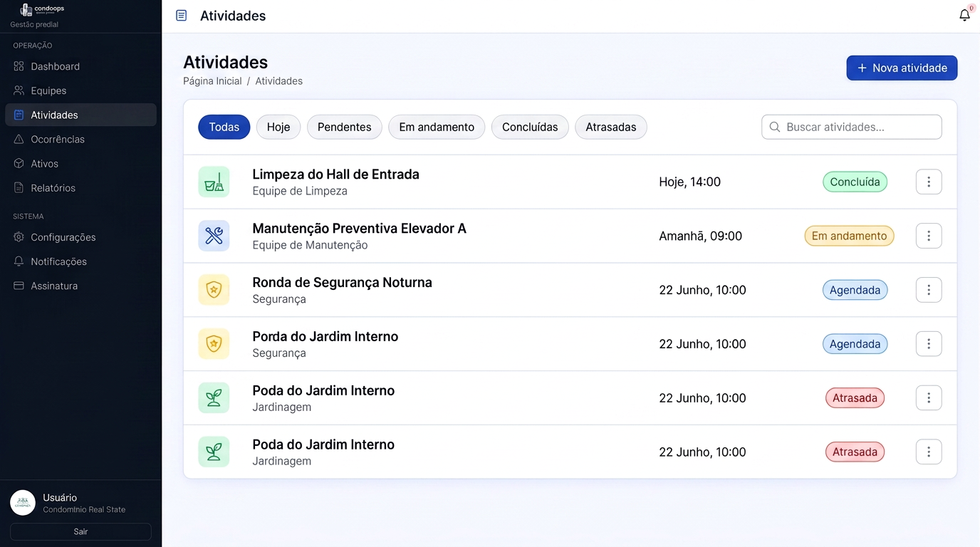Open options menu for Limpeza do Hall de Entrada
Image resolution: width=980 pixels, height=547 pixels.
929,182
